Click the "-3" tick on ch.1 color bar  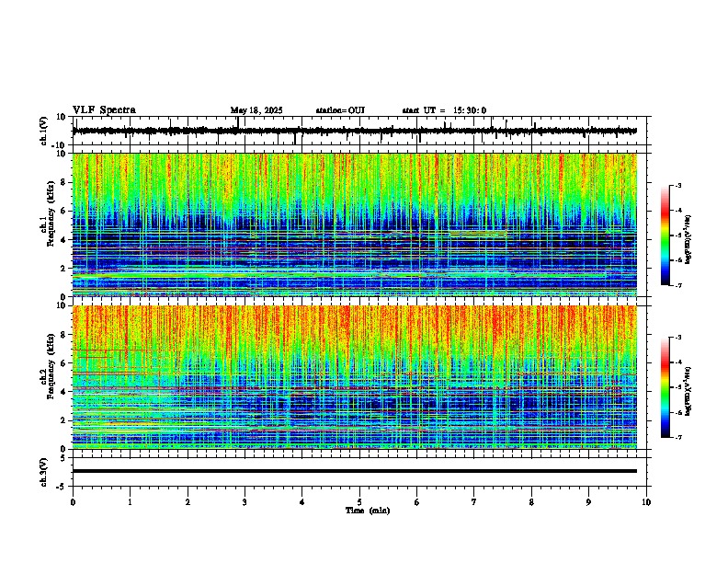tap(678, 185)
